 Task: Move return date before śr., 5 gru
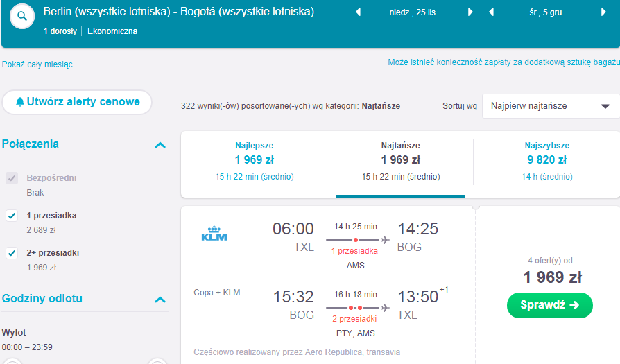492,12
